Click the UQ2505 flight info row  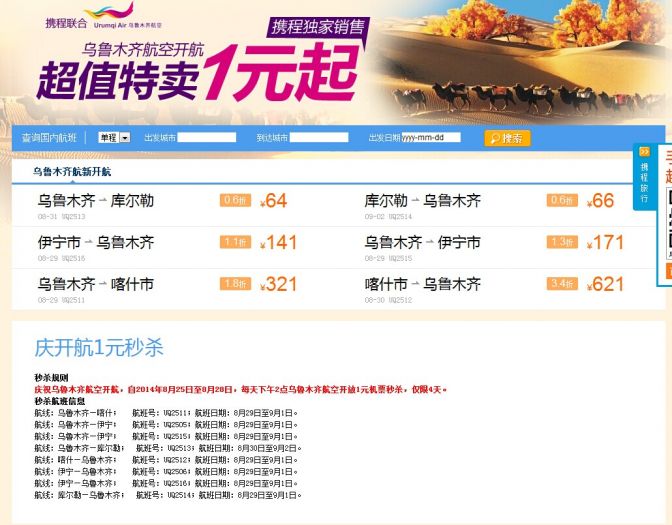[166, 425]
